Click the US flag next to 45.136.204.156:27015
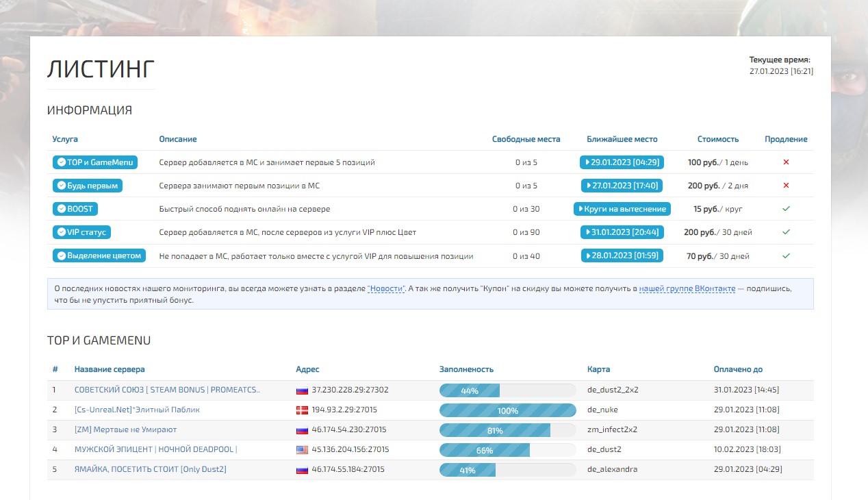The image size is (868, 500). click(301, 450)
